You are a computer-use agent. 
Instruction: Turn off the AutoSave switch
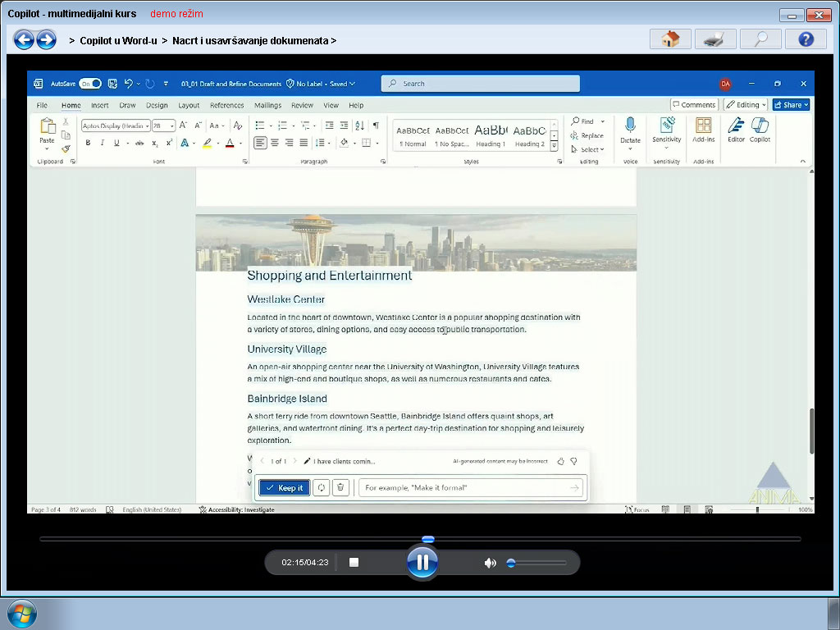[x=90, y=84]
